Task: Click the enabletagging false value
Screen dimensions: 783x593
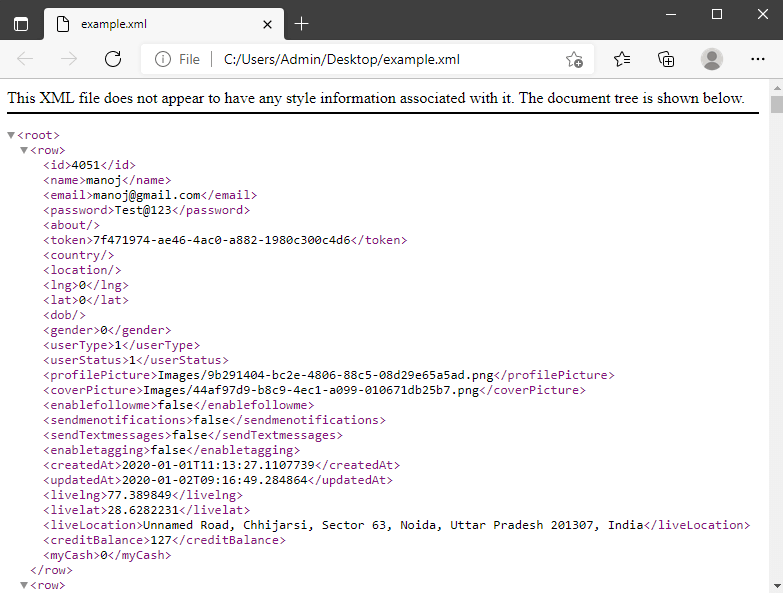Action: click(x=168, y=450)
